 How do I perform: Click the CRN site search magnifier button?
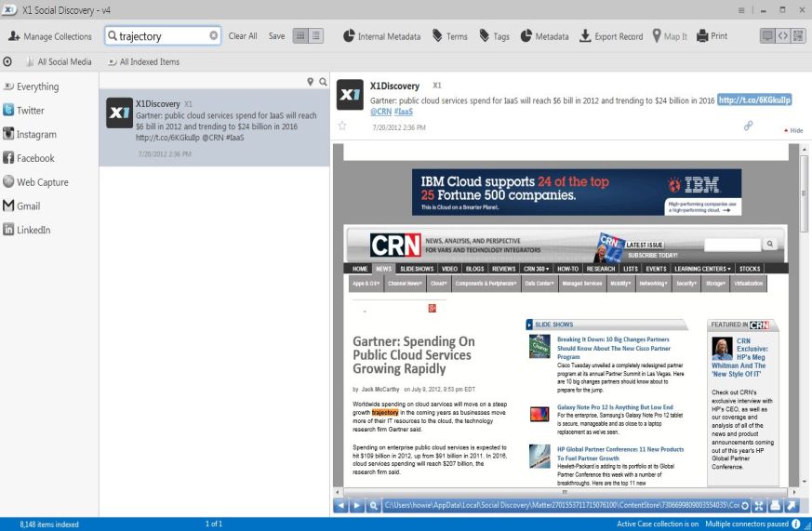(770, 244)
